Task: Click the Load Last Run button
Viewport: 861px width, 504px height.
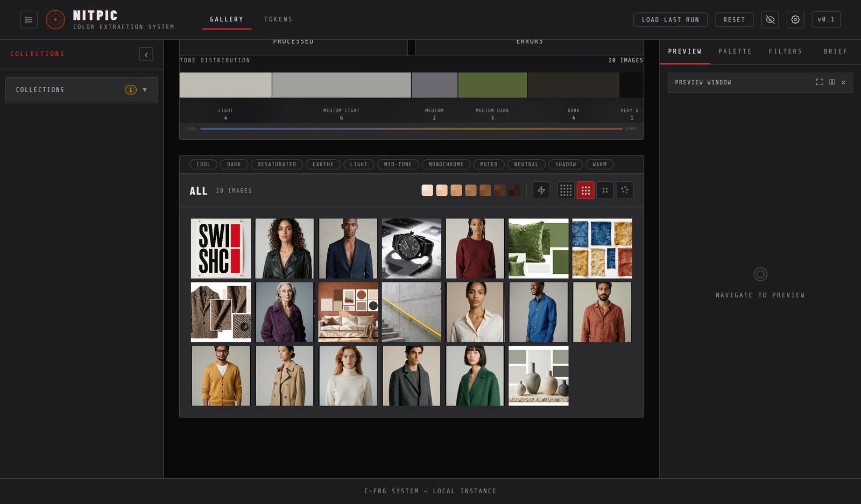Action: click(x=671, y=20)
